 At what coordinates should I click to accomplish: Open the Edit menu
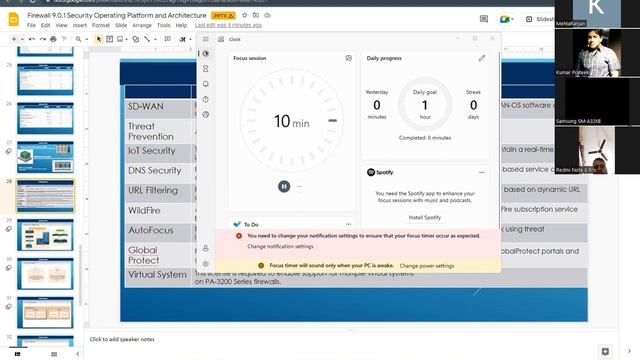point(45,25)
